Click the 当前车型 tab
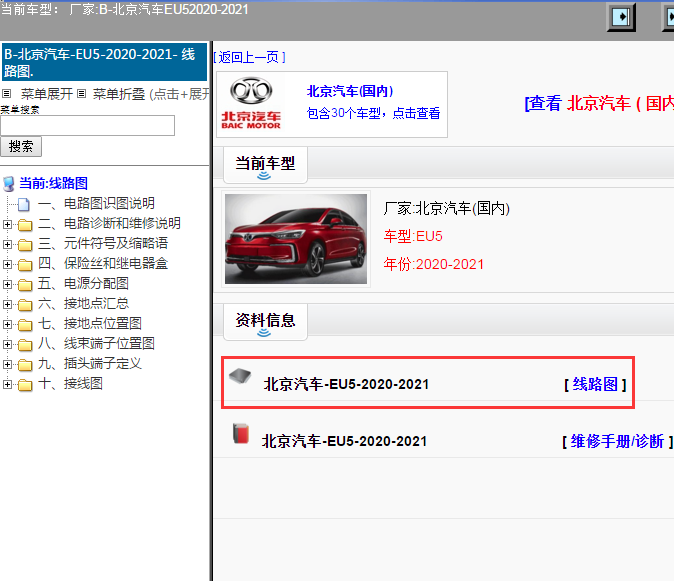Screen dimensions: 674x581 tap(265, 165)
